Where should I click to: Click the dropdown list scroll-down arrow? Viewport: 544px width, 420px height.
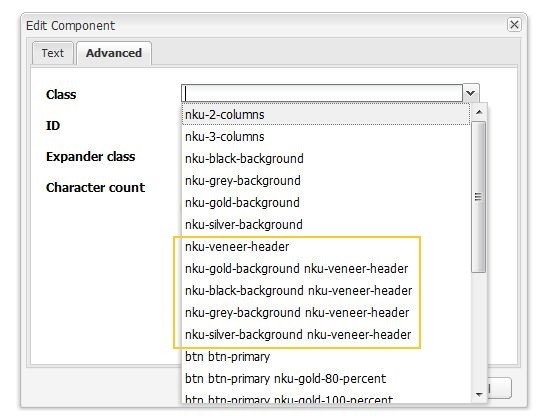pos(479,395)
